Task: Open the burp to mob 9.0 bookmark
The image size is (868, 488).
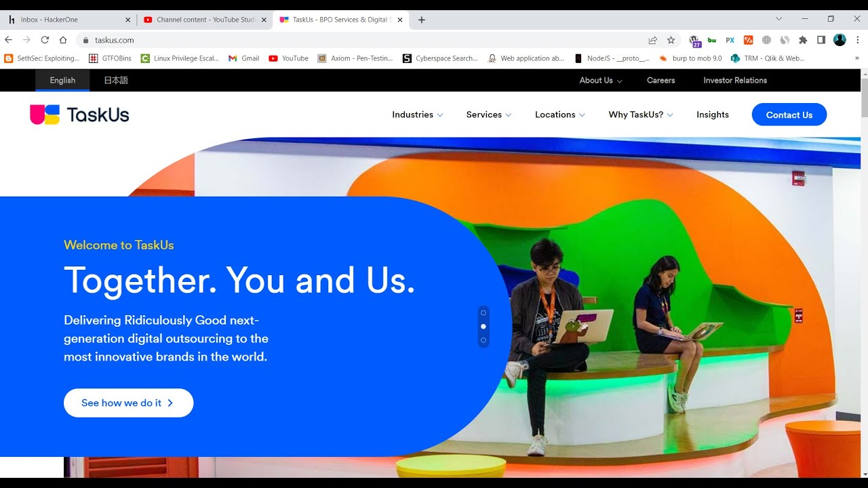Action: [690, 58]
